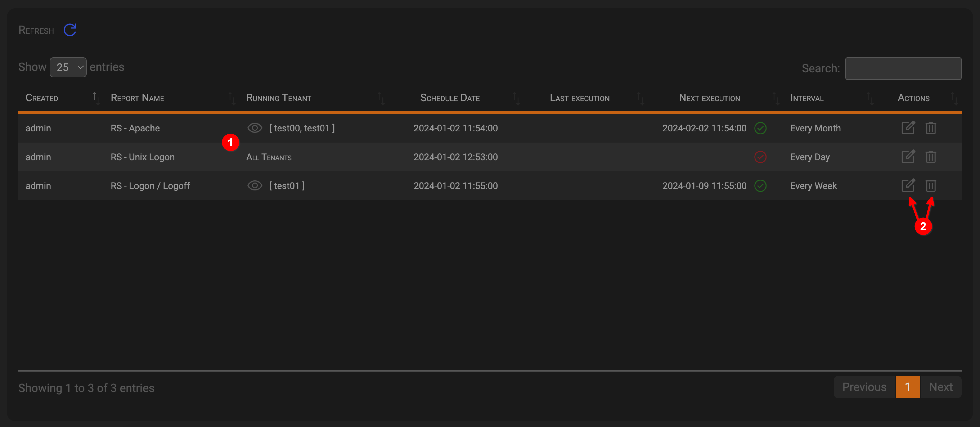The width and height of the screenshot is (980, 427).
Task: Click admin in the RS - Logon / Logoff row
Action: click(38, 186)
